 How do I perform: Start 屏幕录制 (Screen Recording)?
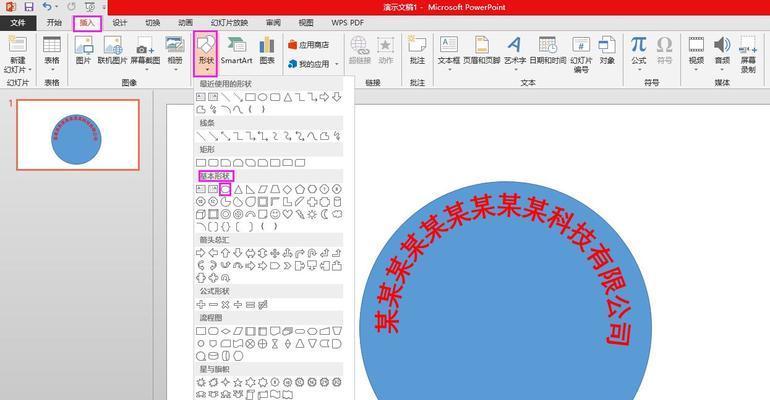[748, 54]
